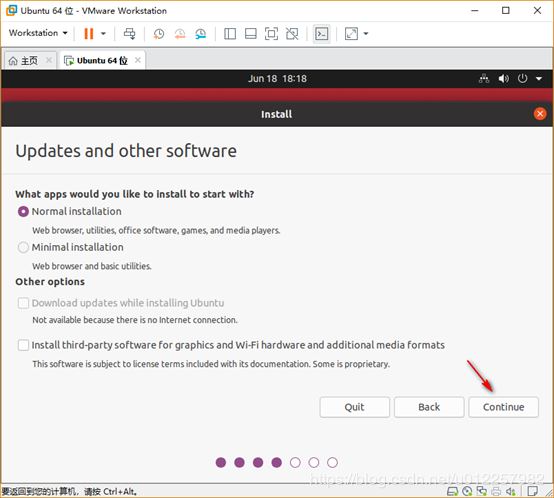Screen dimensions: 554x498
Task: Open the snapshot manager icon
Action: click(x=200, y=34)
